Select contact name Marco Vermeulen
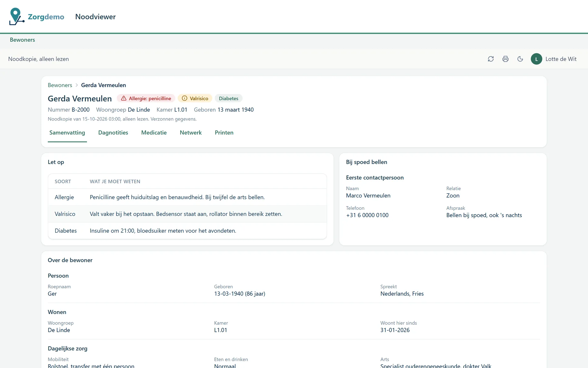The image size is (588, 368). [368, 196]
